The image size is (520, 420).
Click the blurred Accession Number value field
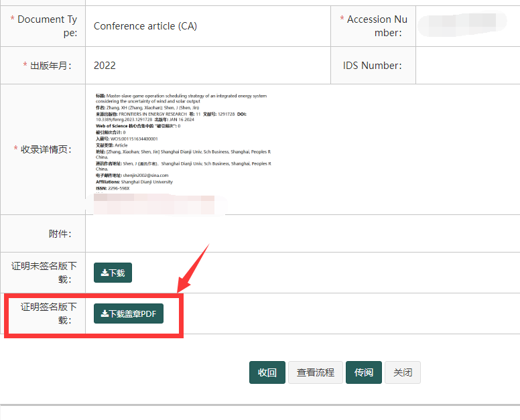point(462,26)
